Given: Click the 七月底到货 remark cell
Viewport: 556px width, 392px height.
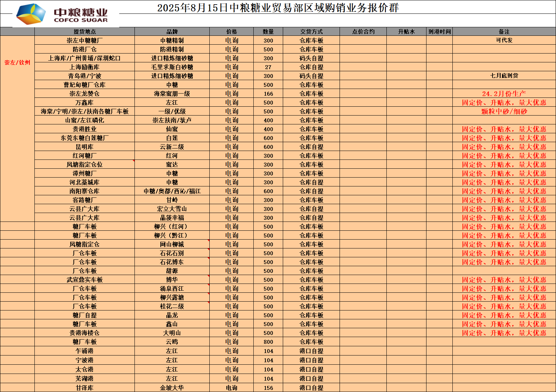Looking at the screenshot, I should (504, 76).
